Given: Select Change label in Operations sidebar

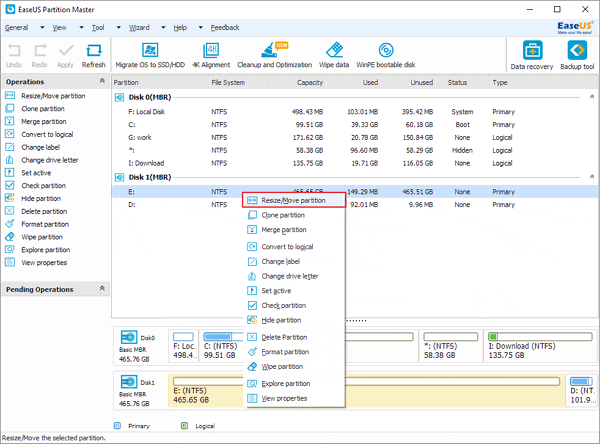Looking at the screenshot, I should click(x=41, y=147).
